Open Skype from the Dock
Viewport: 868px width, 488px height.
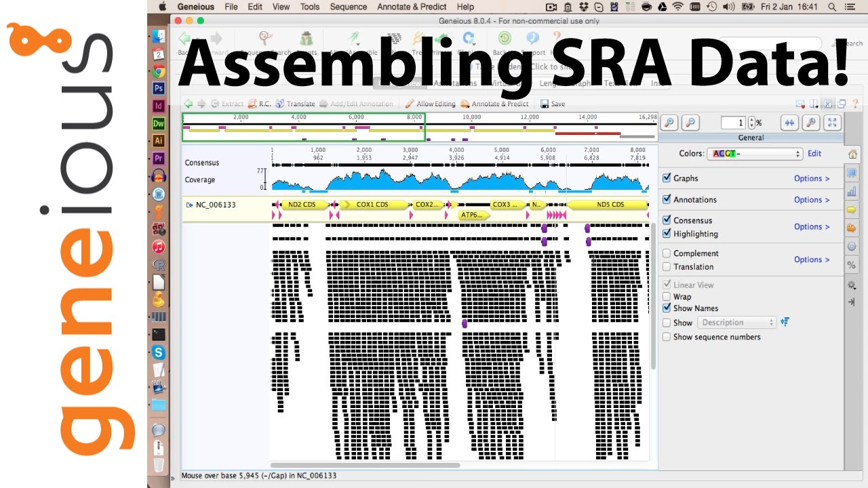coord(158,352)
